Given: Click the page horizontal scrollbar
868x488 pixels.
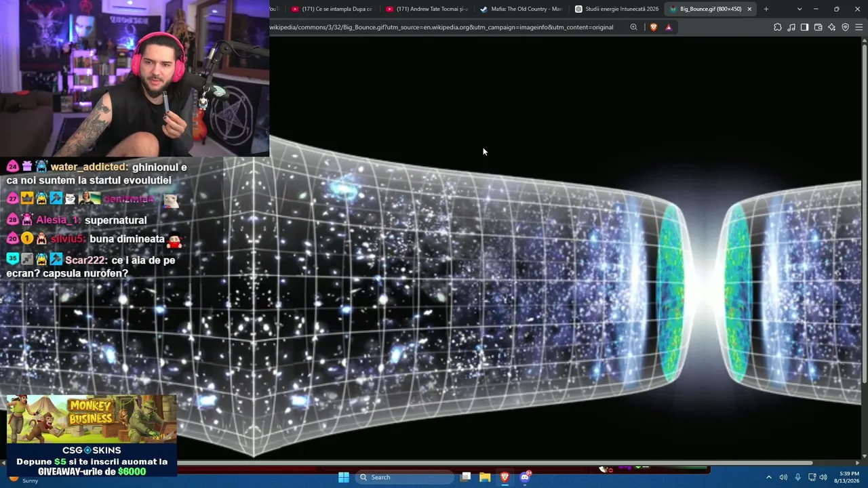Looking at the screenshot, I should (495, 463).
